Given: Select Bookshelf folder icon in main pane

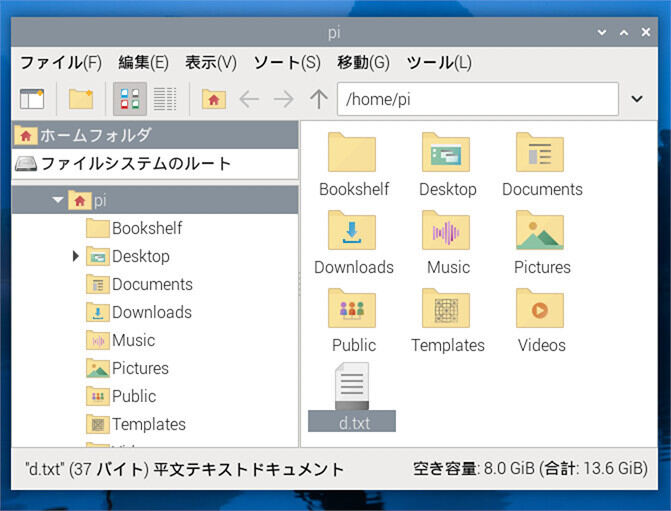Looking at the screenshot, I should (352, 153).
